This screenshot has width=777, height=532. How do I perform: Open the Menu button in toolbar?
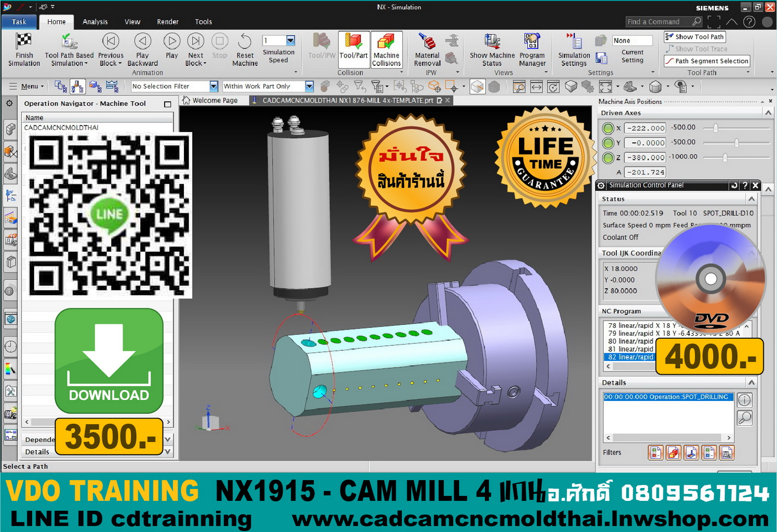pos(29,87)
